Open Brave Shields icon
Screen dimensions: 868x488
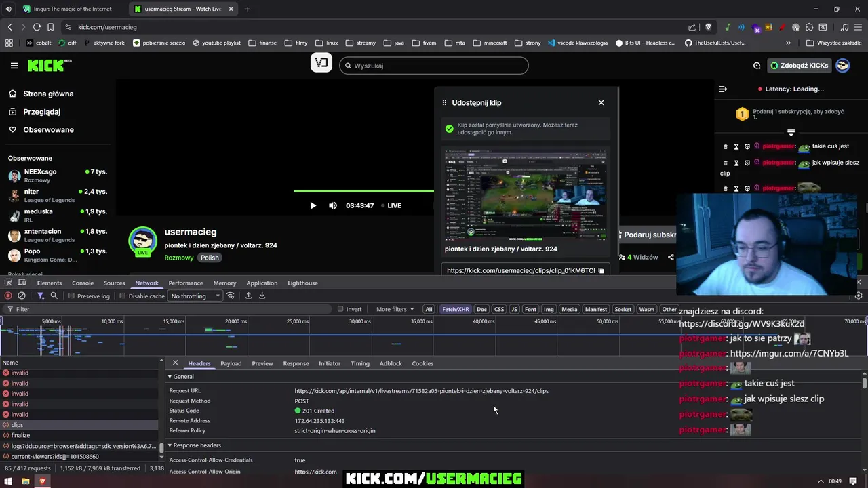[709, 27]
